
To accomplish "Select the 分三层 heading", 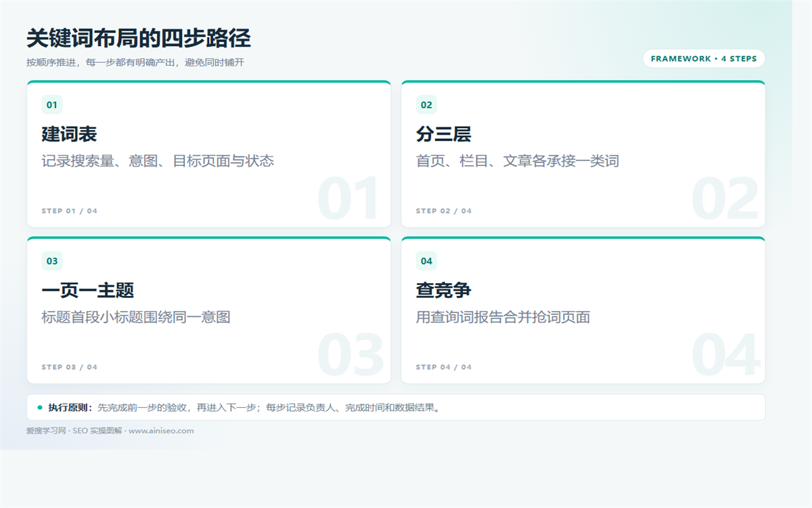I will pyautogui.click(x=443, y=134).
